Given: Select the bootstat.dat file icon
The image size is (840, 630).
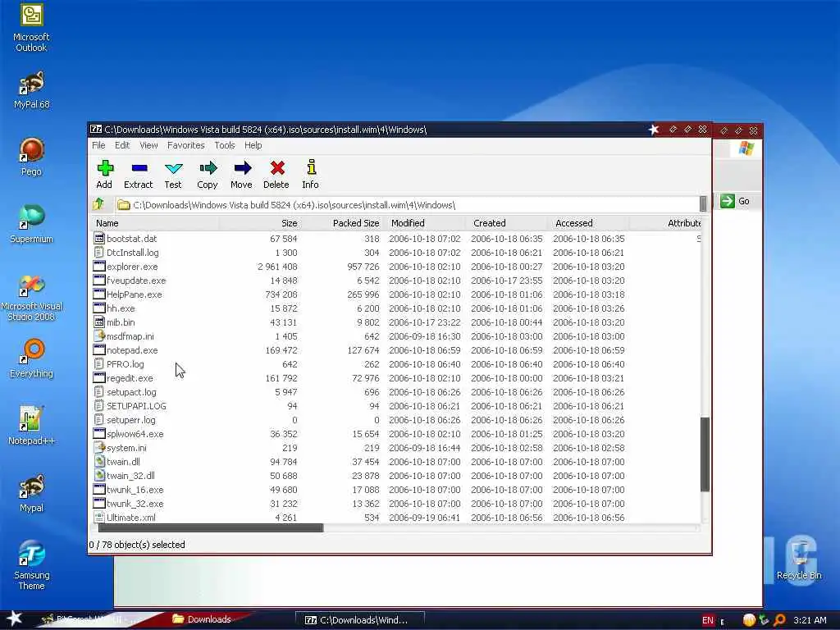Looking at the screenshot, I should click(x=99, y=239).
